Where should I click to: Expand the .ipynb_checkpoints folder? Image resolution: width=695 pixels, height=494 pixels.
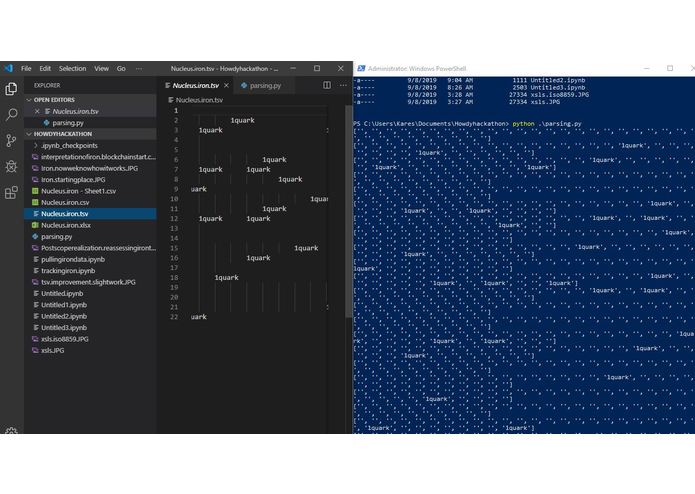coord(90,145)
